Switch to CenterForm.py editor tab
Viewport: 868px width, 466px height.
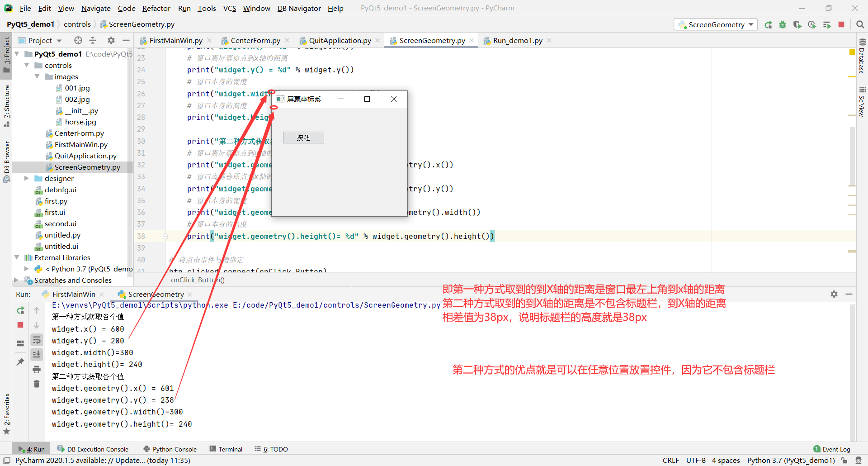coord(255,40)
